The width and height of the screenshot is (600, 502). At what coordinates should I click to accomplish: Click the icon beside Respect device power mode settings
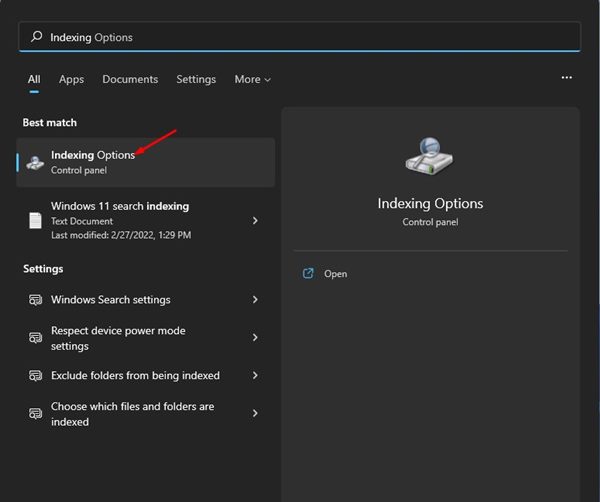(35, 338)
